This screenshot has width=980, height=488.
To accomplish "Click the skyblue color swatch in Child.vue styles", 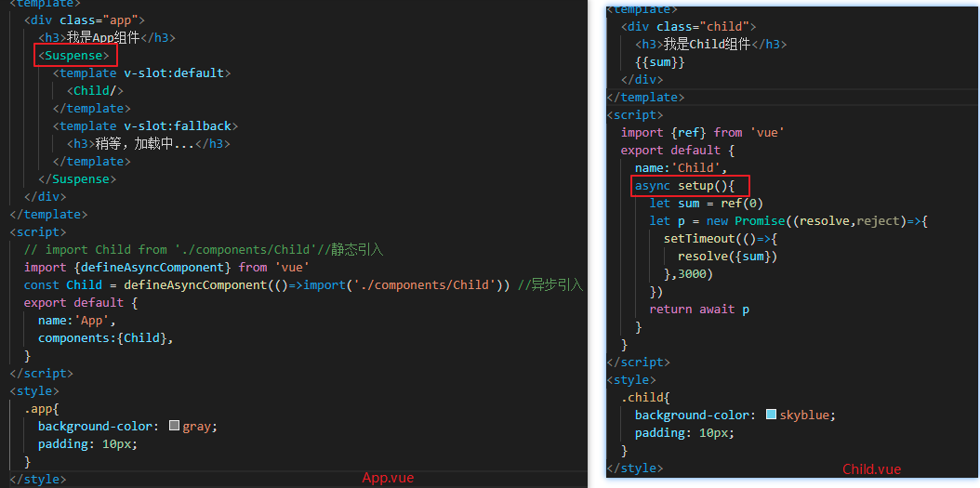I will (x=771, y=415).
